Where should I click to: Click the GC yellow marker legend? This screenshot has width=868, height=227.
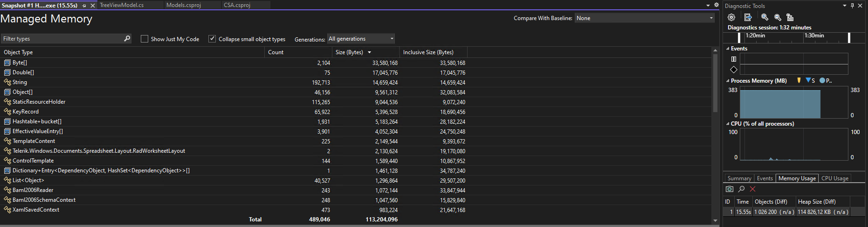click(799, 80)
